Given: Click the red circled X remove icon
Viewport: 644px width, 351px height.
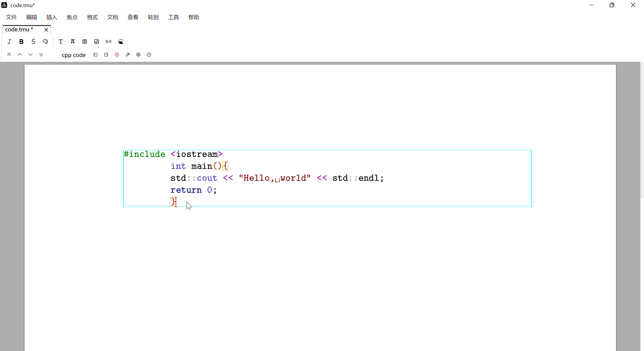Looking at the screenshot, I should (x=117, y=55).
